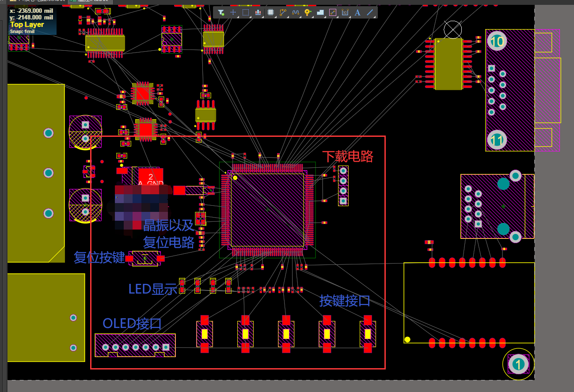The image size is (574, 392).
Task: Pick the Place Line tool
Action: [x=370, y=13]
